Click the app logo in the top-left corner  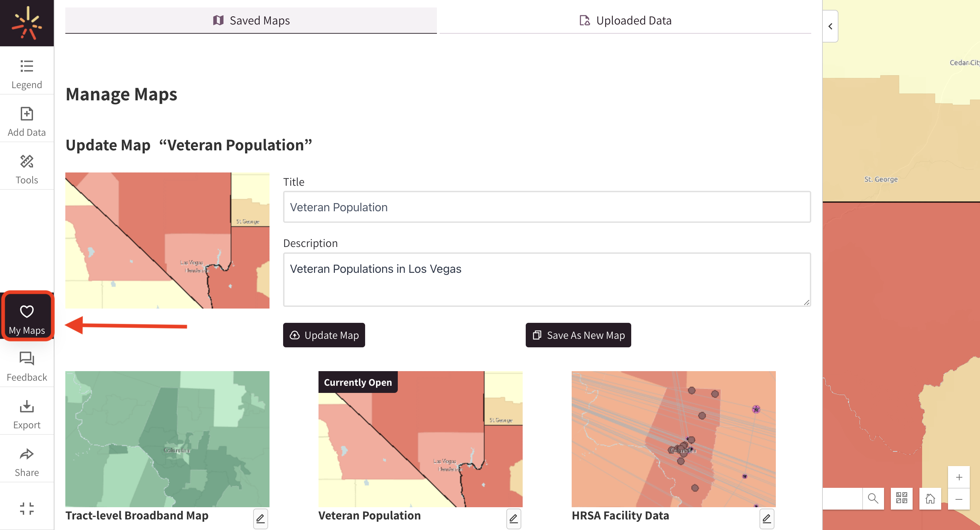tap(27, 23)
